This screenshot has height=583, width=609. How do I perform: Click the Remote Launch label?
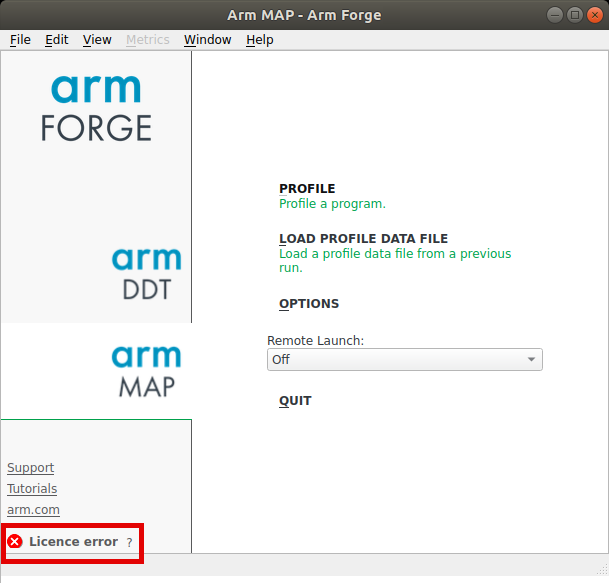[x=315, y=341]
